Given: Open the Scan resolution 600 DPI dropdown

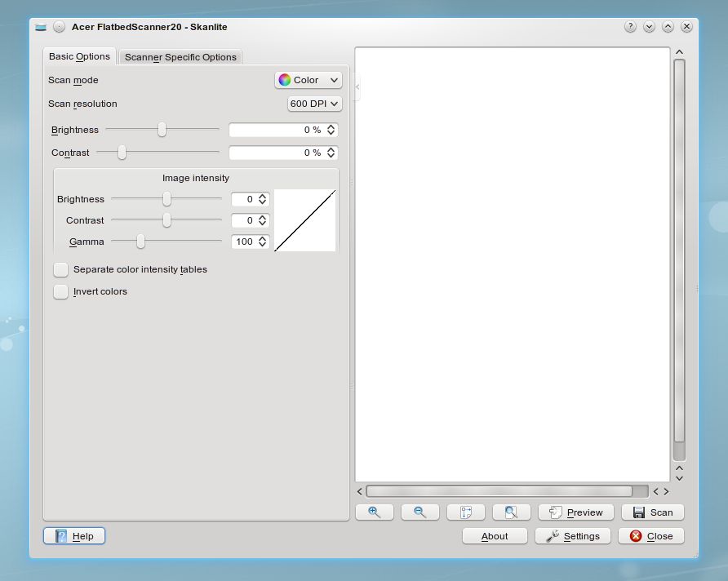Looking at the screenshot, I should pos(314,104).
